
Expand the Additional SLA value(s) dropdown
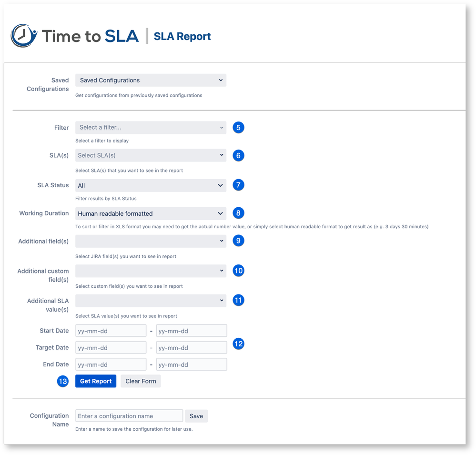(x=151, y=300)
